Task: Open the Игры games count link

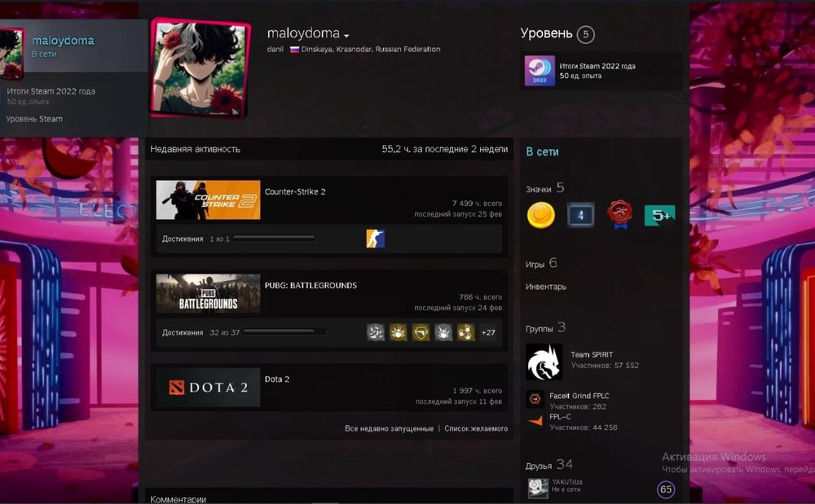Action: point(541,264)
